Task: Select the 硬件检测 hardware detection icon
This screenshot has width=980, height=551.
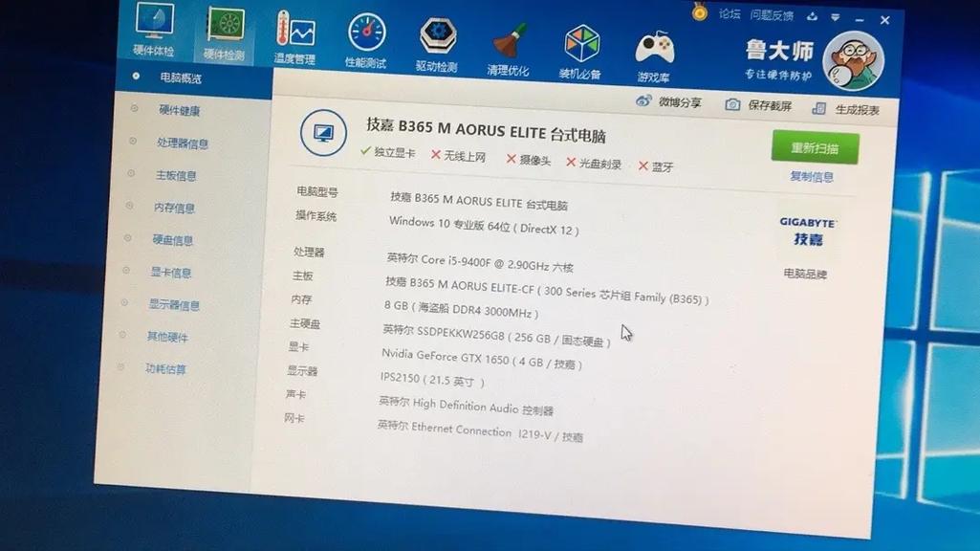Action: click(225, 34)
